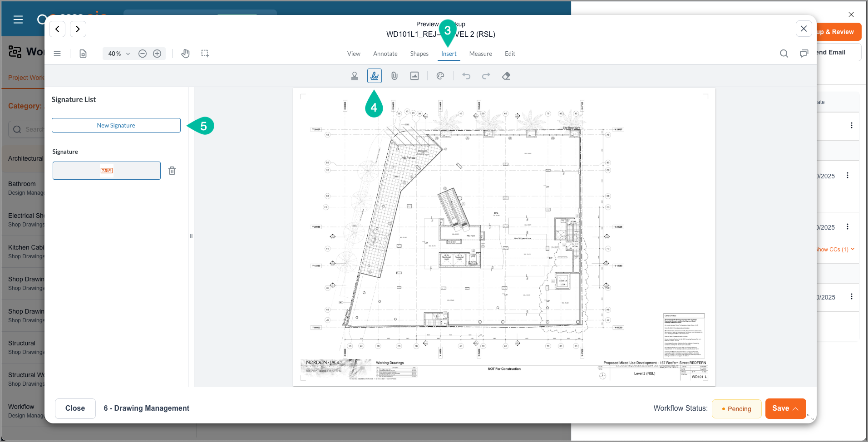Switch to the Annotate tab
Screen dimensions: 868x442
click(385, 54)
